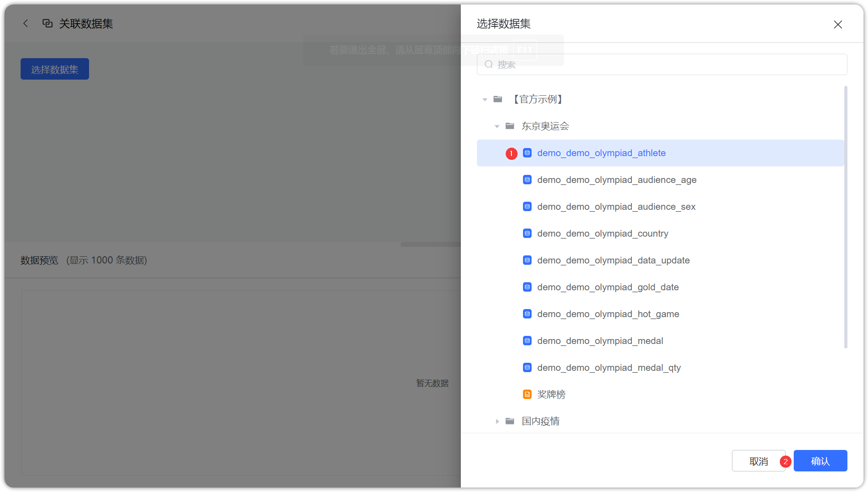868x492 pixels.
Task: Click the 东京奥运会 folder icon
Action: point(510,126)
